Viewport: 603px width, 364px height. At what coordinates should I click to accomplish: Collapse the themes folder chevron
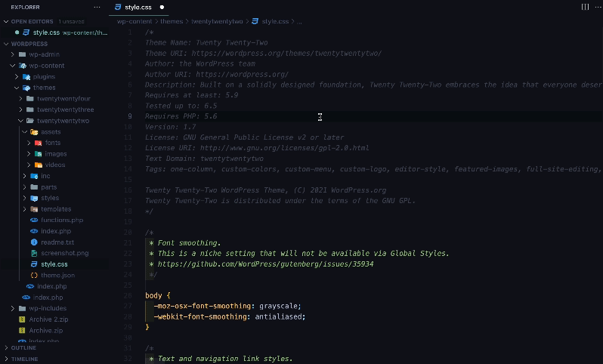(17, 88)
